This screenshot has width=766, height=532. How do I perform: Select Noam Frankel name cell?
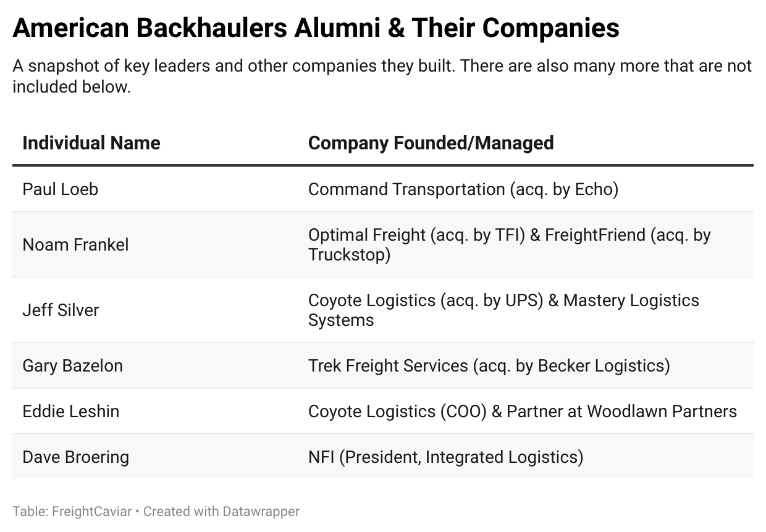click(x=76, y=244)
